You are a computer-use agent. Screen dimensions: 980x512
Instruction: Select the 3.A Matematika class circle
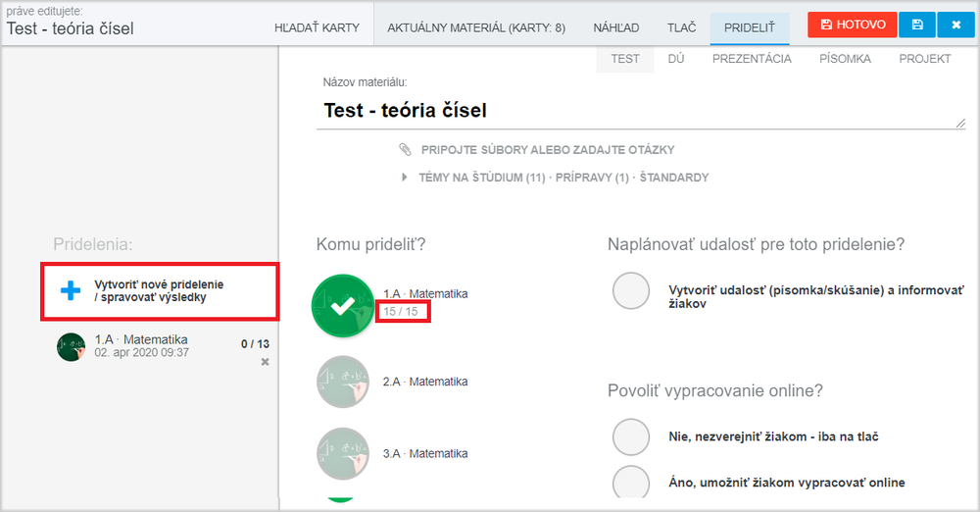(342, 454)
